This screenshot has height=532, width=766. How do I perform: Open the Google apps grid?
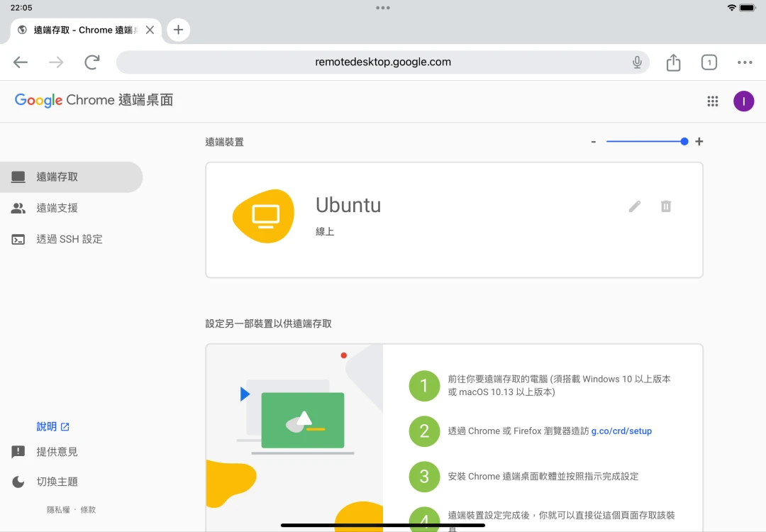pos(713,101)
